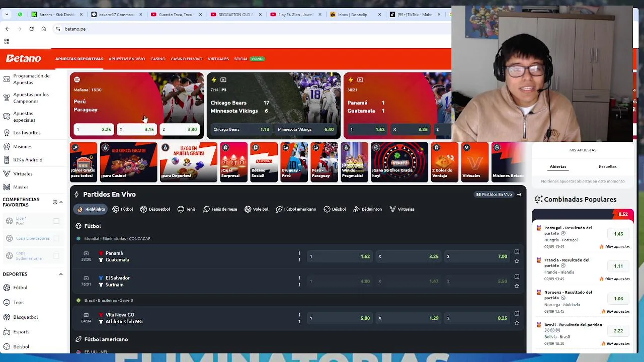644x362 pixels.
Task: Select Béisbol icon under Deportes
Action: [7, 346]
